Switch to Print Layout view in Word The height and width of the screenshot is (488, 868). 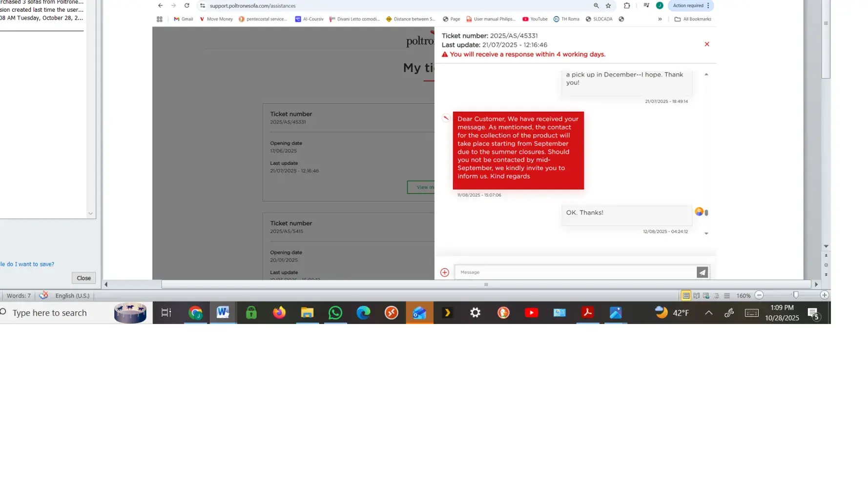(686, 295)
